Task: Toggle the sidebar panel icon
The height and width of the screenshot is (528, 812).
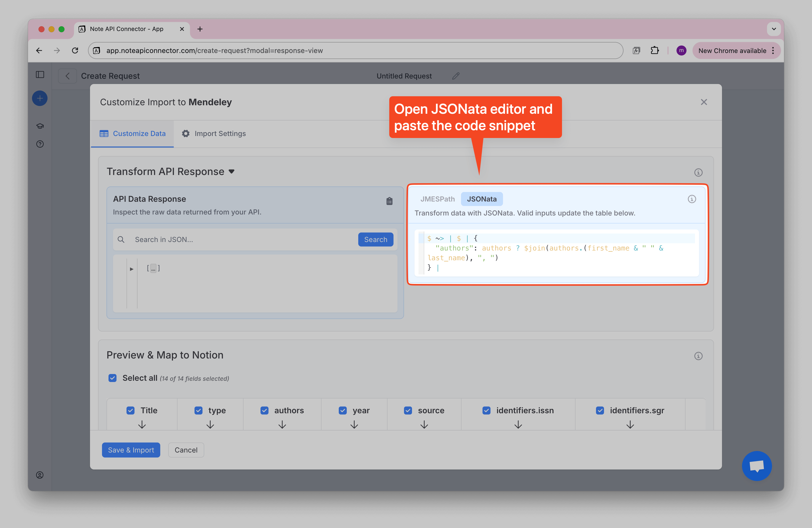Action: coord(40,74)
